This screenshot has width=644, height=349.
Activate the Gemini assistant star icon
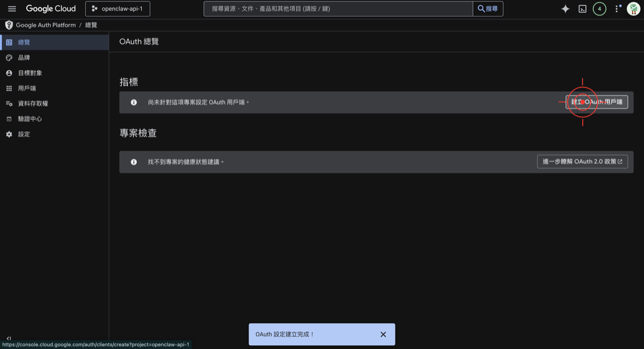pos(565,9)
